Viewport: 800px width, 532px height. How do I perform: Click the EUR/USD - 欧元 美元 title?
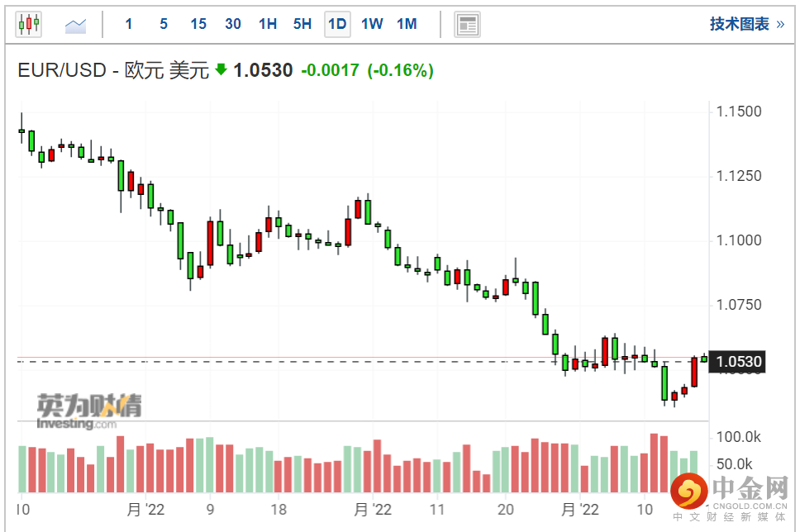113,70
